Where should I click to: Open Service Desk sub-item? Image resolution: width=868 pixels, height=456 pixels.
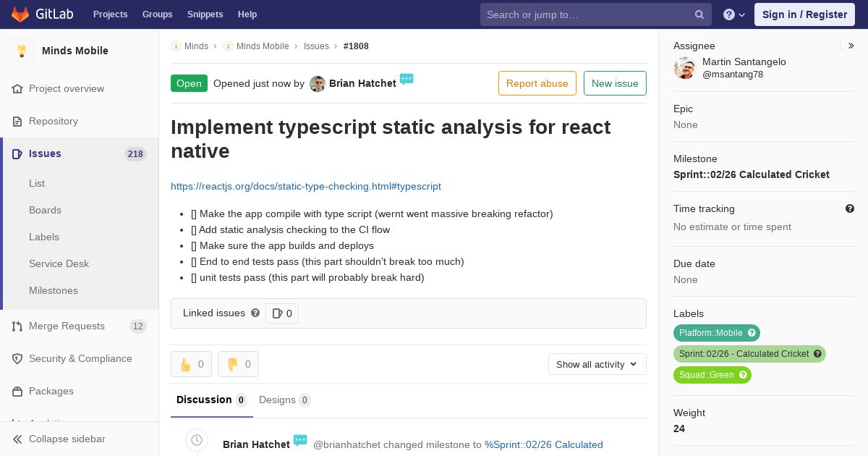(59, 263)
